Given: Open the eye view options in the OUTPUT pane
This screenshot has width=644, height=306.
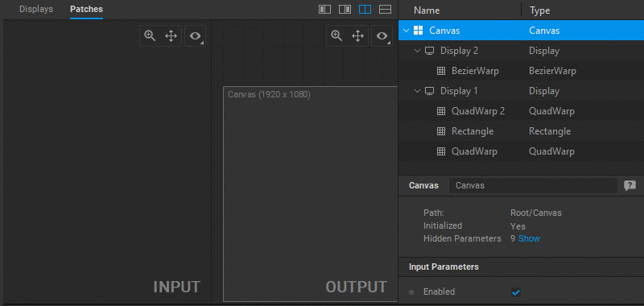Looking at the screenshot, I should (x=382, y=35).
